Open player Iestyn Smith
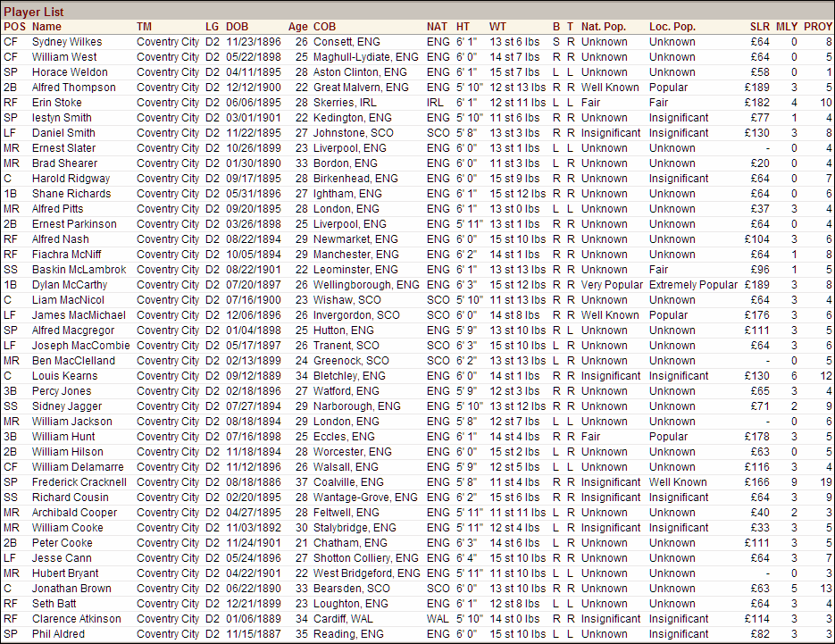 click(x=62, y=118)
